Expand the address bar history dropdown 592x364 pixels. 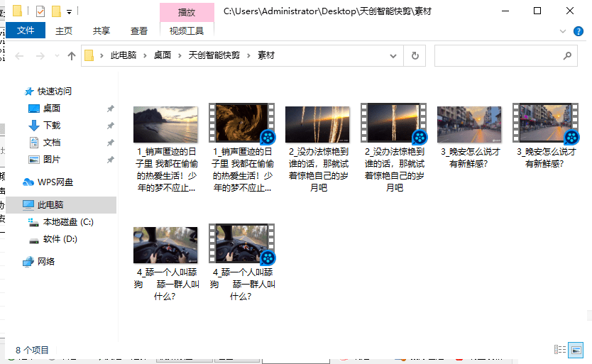393,56
